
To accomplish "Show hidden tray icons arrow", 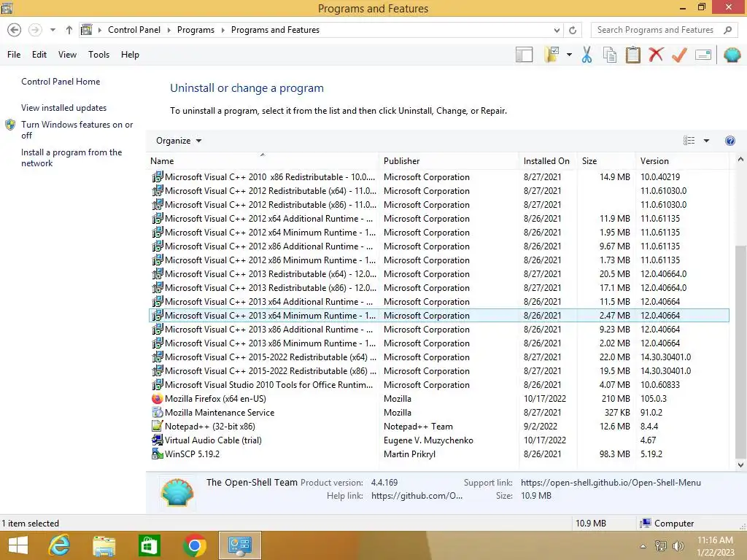I will pos(643,546).
